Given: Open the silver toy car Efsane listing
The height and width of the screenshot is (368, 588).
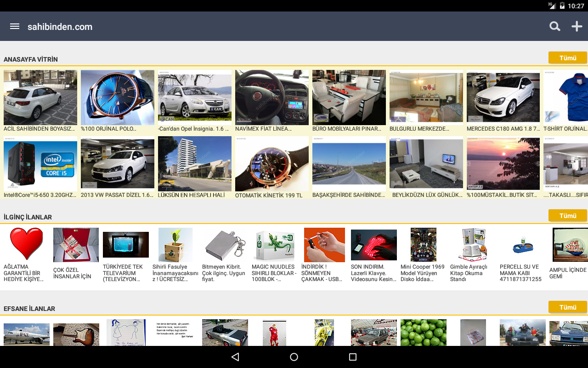Looking at the screenshot, I should [x=225, y=333].
